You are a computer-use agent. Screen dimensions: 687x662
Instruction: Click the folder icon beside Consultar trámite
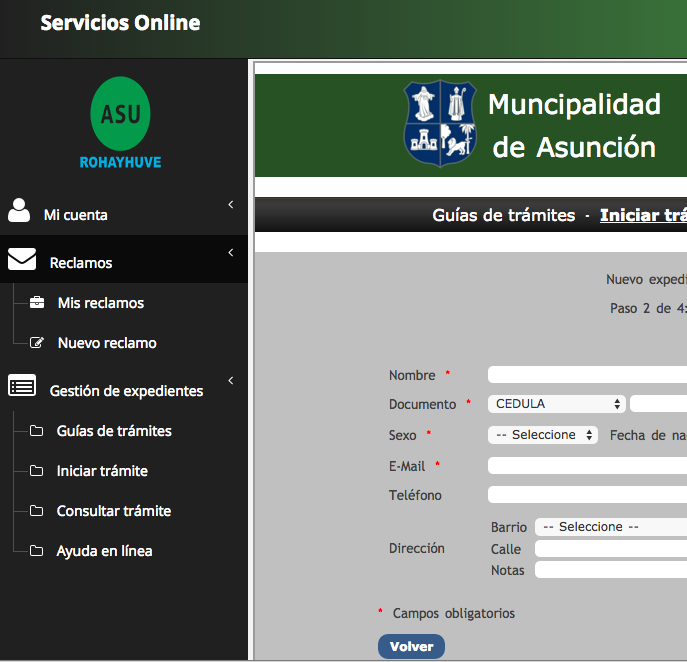[x=37, y=511]
